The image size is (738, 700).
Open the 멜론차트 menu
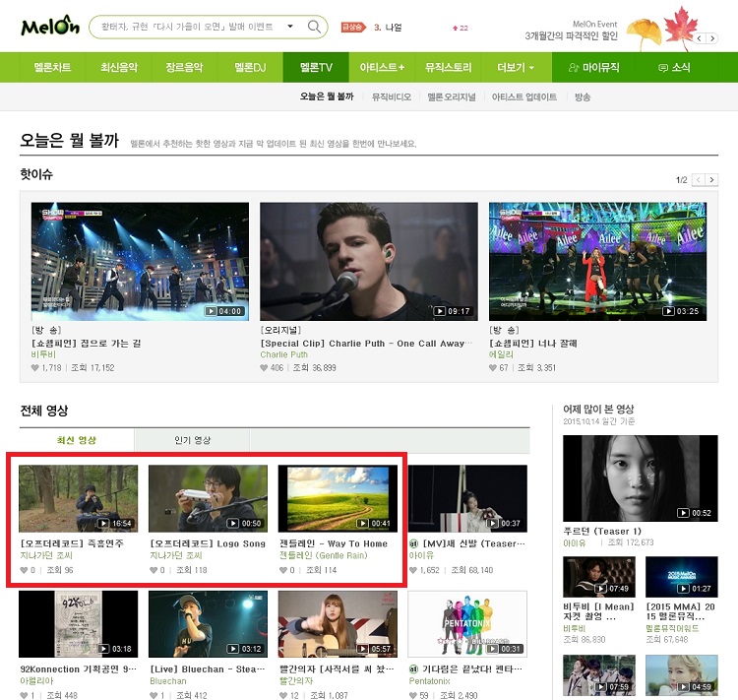pos(52,67)
